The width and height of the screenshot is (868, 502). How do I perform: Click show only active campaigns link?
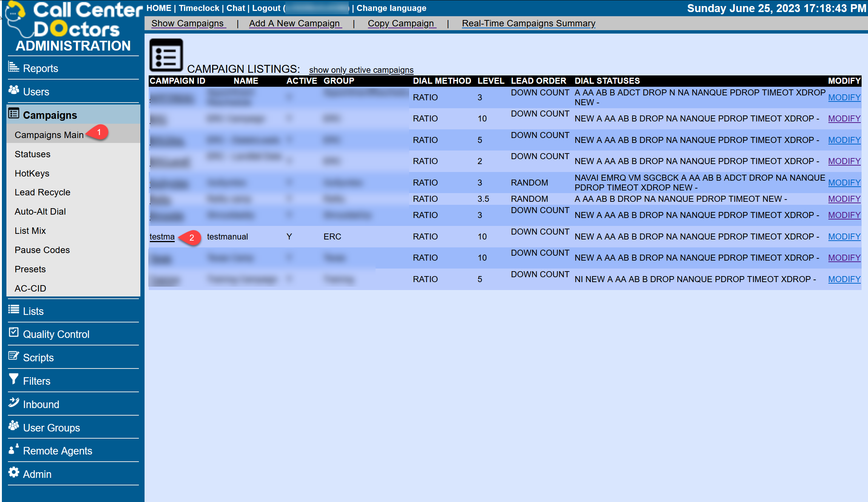tap(361, 70)
